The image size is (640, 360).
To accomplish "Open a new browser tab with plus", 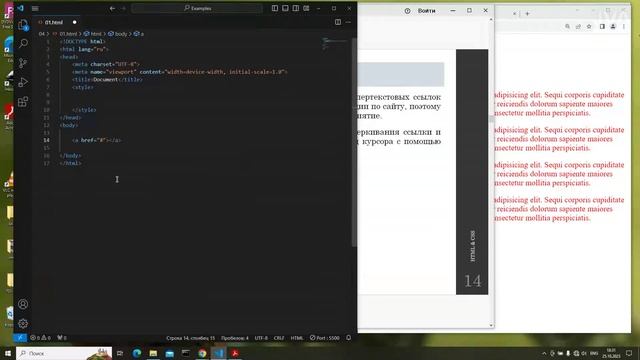I will [x=527, y=14].
